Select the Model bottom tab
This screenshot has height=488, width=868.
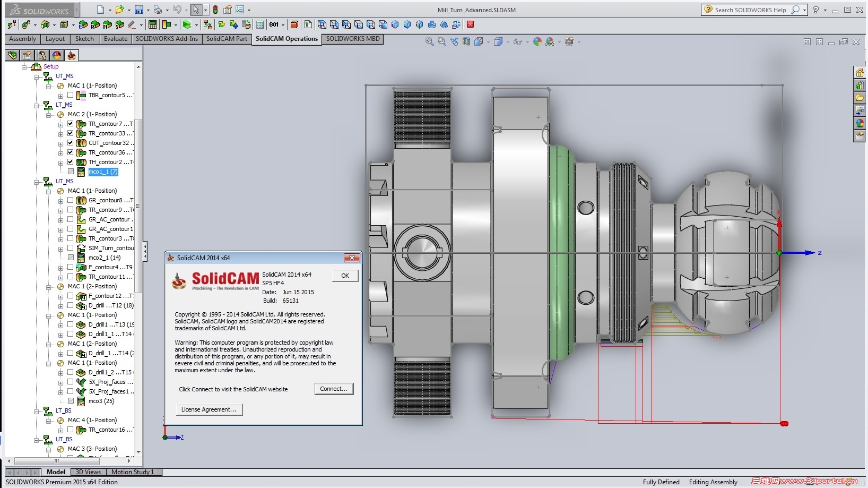[56, 472]
